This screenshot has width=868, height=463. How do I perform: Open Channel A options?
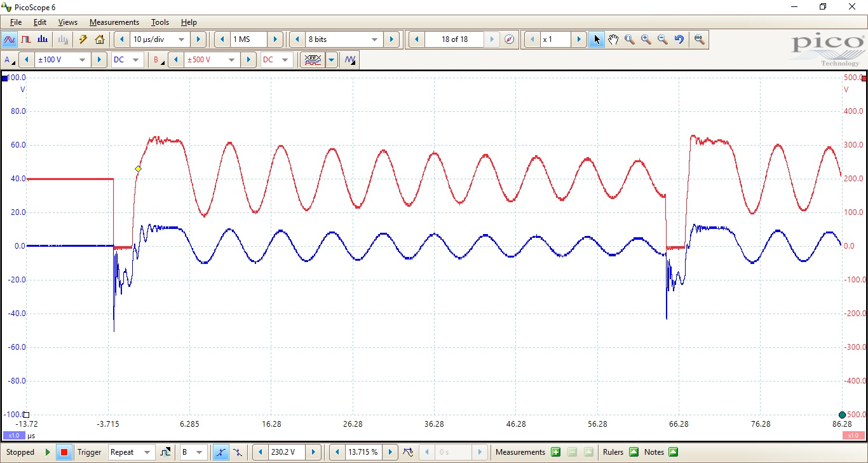tap(10, 60)
